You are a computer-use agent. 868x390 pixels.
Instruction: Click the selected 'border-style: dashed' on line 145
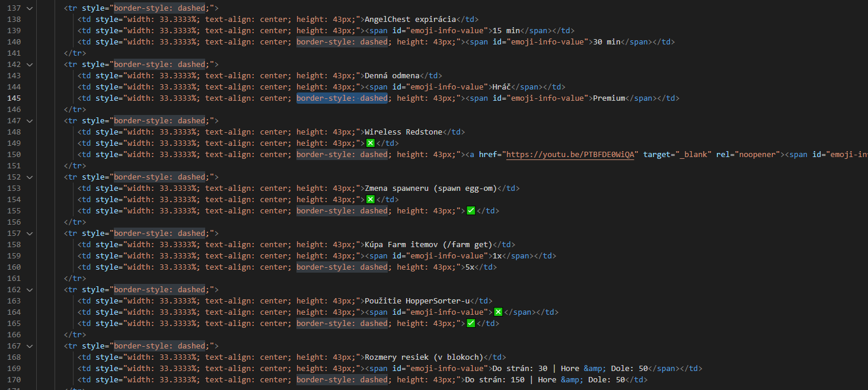tap(342, 98)
